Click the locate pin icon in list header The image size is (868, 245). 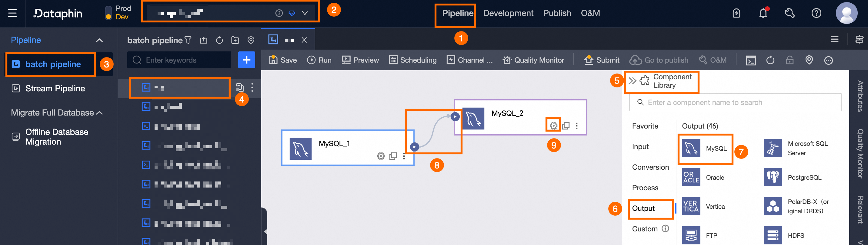tap(251, 40)
